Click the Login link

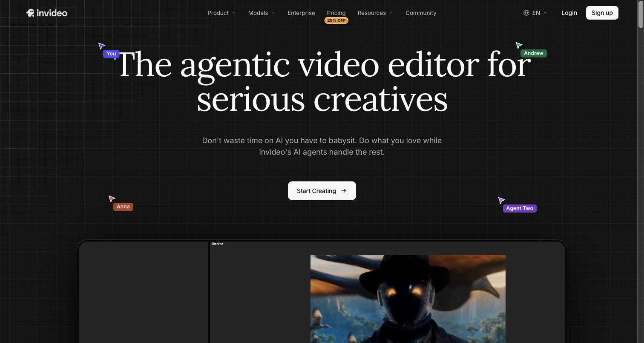click(569, 13)
